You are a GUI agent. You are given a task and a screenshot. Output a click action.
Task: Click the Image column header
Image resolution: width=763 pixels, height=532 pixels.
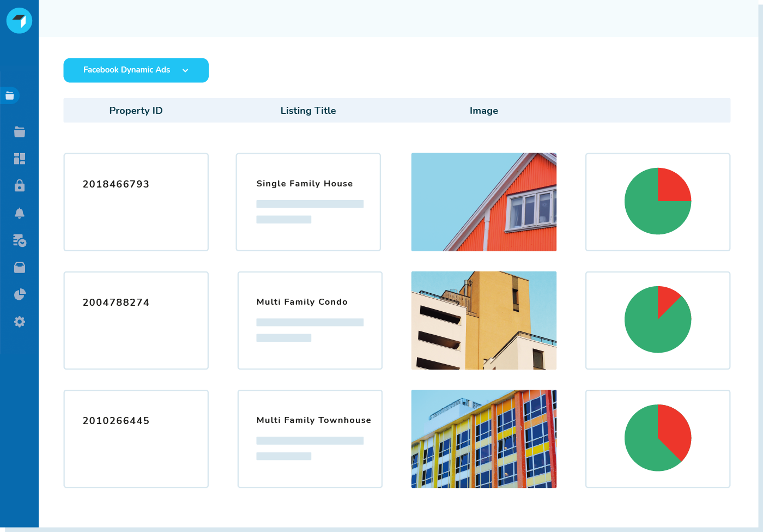(x=484, y=111)
